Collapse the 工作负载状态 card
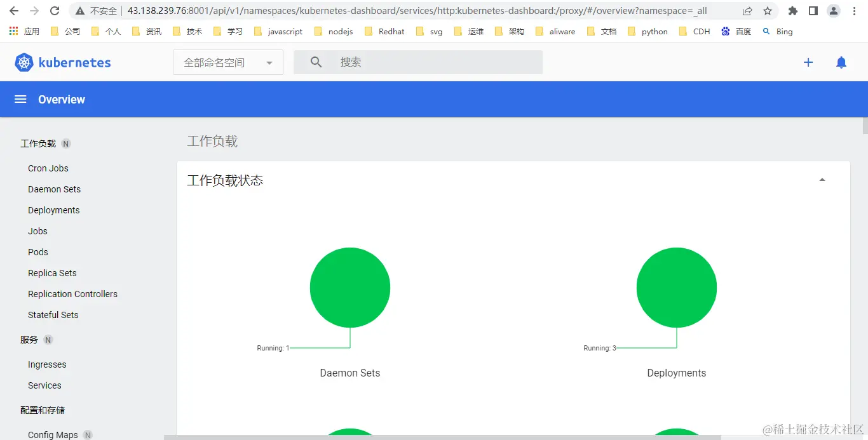868x440 pixels. point(822,180)
